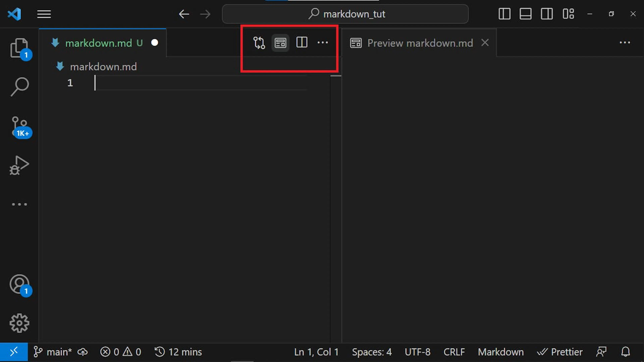Click the main* git branch indicator
The height and width of the screenshot is (362, 644).
coord(52,352)
